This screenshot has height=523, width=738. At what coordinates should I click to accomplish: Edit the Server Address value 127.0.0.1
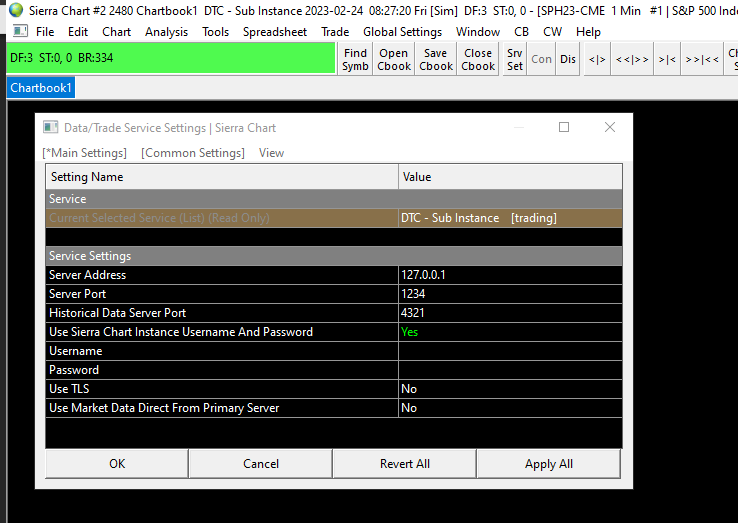tap(511, 275)
